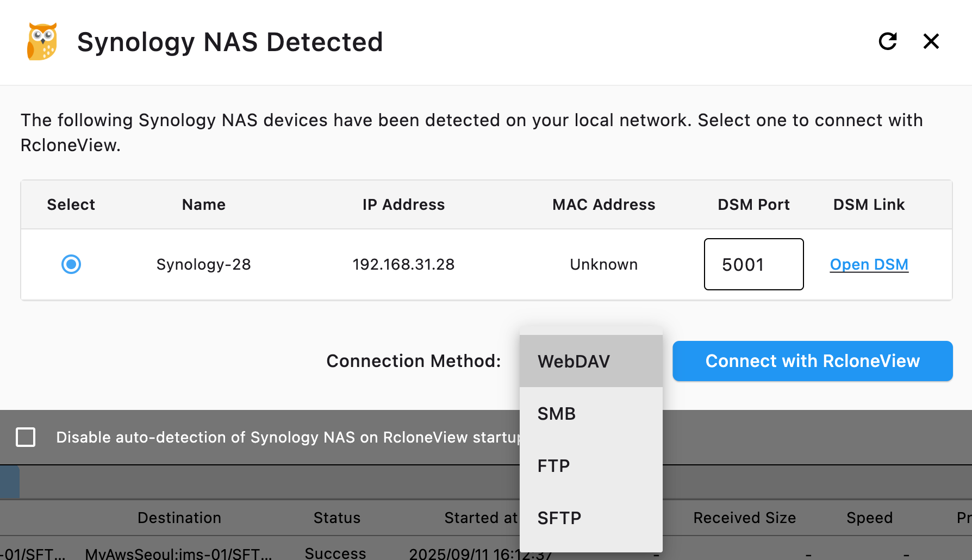Check the RcloneView startup auto-detection box

[x=26, y=437]
